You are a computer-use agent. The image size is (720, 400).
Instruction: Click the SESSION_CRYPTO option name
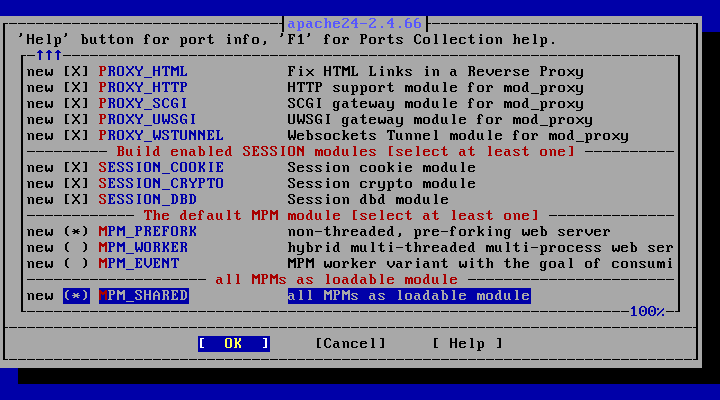161,184
